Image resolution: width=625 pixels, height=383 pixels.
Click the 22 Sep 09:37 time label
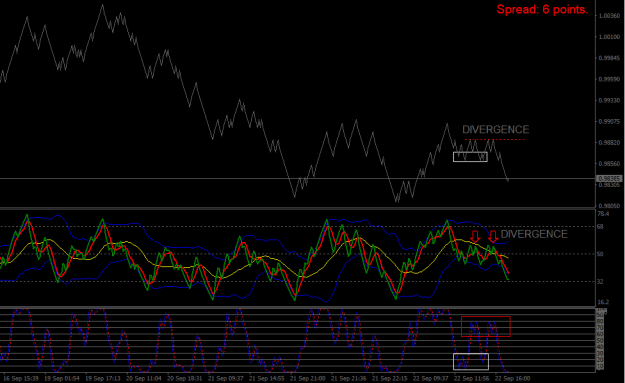click(x=430, y=378)
